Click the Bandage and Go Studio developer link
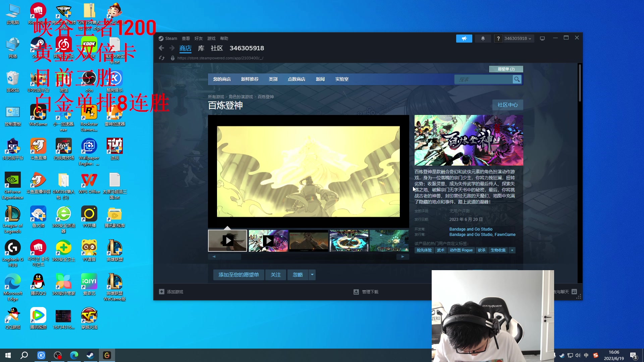644x362 pixels. 471,229
